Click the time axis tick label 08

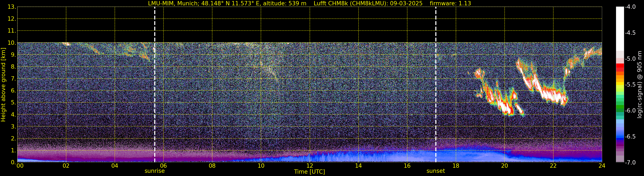click(212, 166)
